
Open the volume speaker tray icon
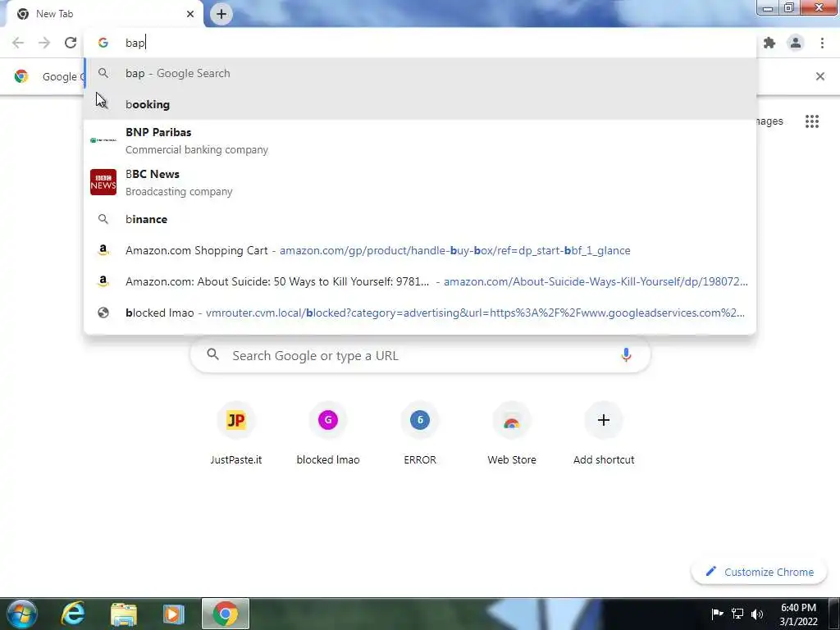tap(756, 614)
